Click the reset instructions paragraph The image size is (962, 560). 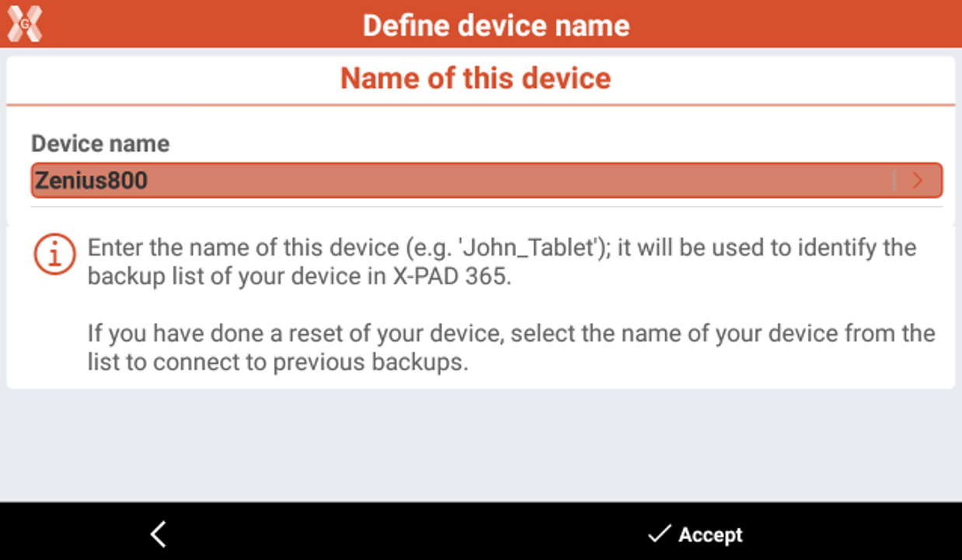pyautogui.click(x=511, y=348)
